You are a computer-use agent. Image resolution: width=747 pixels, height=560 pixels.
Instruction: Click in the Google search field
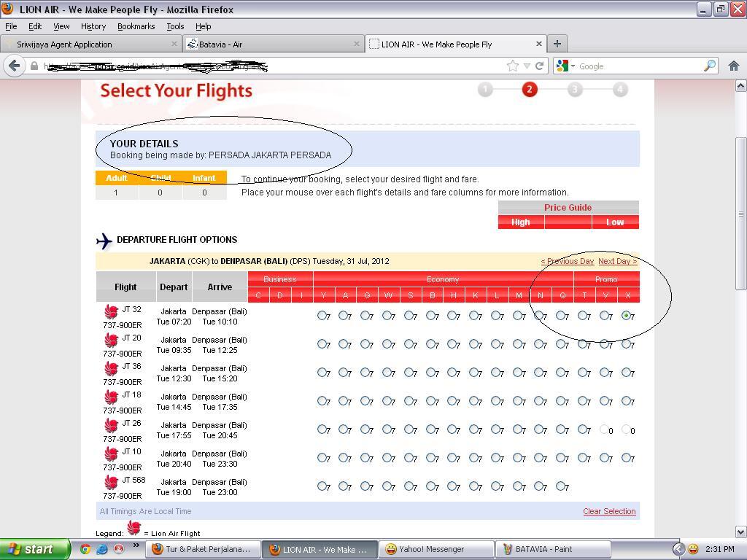click(638, 66)
